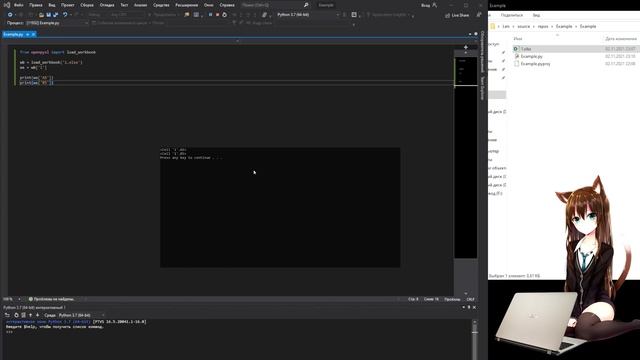Viewport: 640px width, 360px height.
Task: Click the interactive window previous history arrow
Action: click(x=30, y=315)
